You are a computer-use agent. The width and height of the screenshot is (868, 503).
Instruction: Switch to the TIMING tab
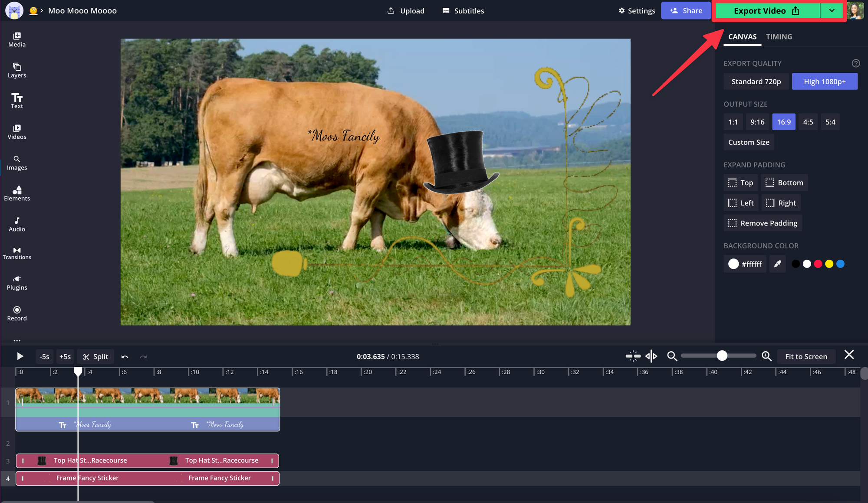(x=779, y=37)
